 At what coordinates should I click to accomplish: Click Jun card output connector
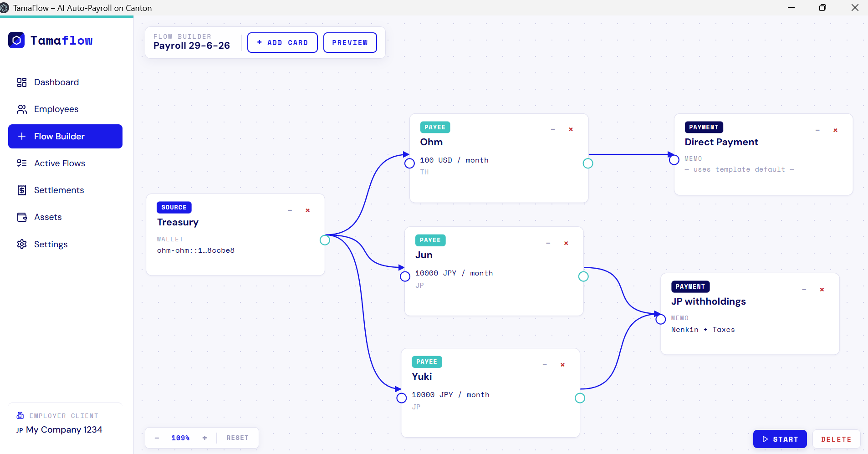[x=583, y=276]
